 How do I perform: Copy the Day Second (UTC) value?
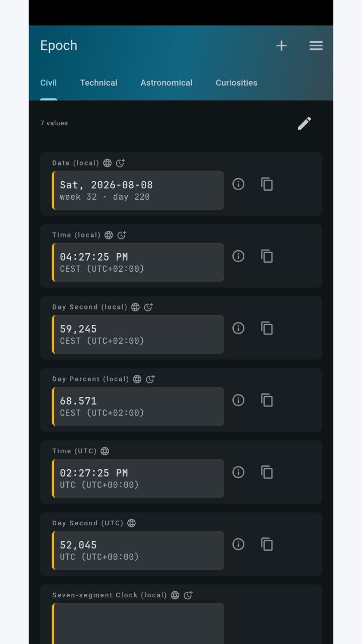267,544
